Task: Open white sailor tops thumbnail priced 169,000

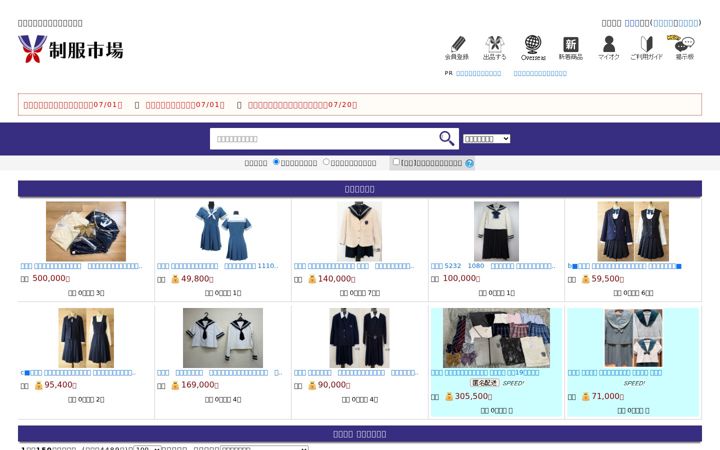Action: point(223,338)
